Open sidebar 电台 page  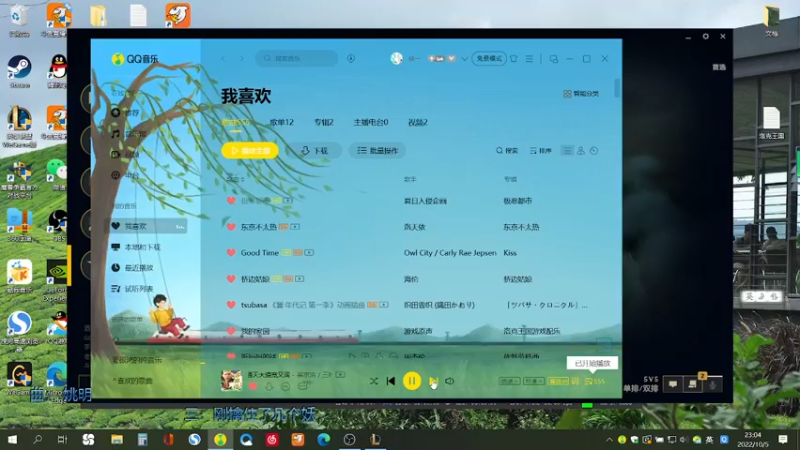pos(126,176)
